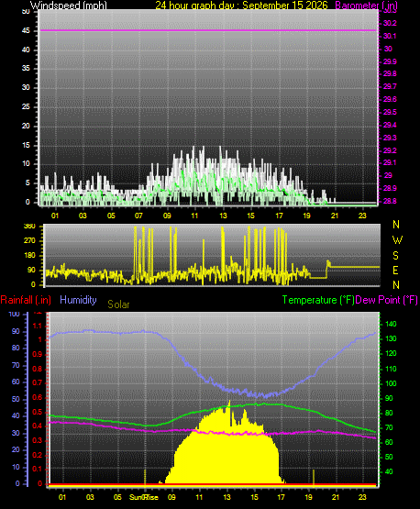Click the "1.1" value on the red rainfall axis
This screenshot has height=509, width=420.
pos(38,326)
